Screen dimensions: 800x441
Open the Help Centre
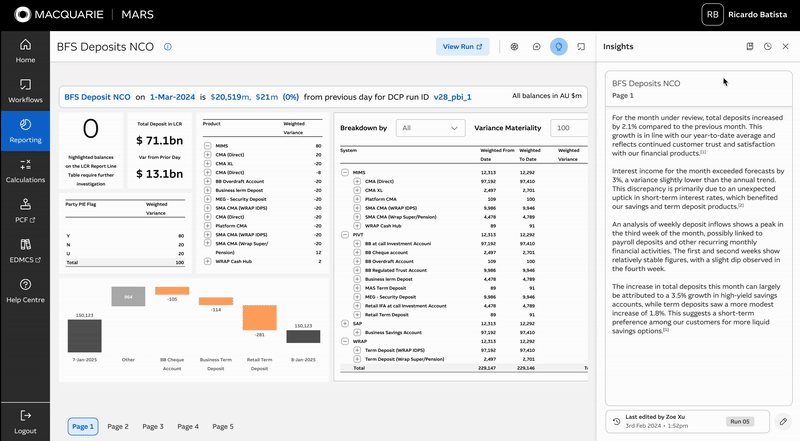click(25, 291)
